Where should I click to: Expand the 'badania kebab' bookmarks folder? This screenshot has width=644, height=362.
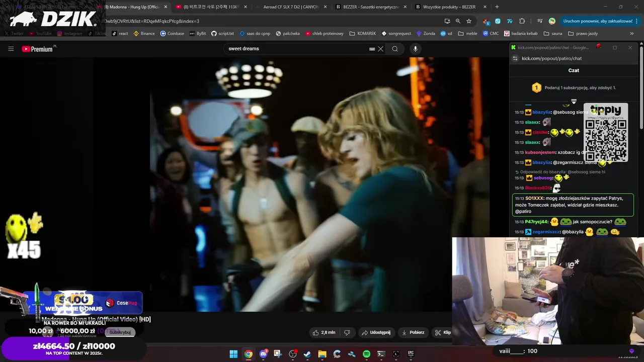521,34
